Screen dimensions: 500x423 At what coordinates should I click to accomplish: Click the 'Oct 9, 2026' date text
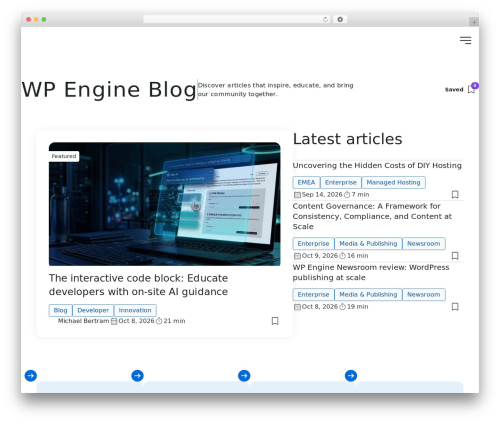[x=320, y=256]
